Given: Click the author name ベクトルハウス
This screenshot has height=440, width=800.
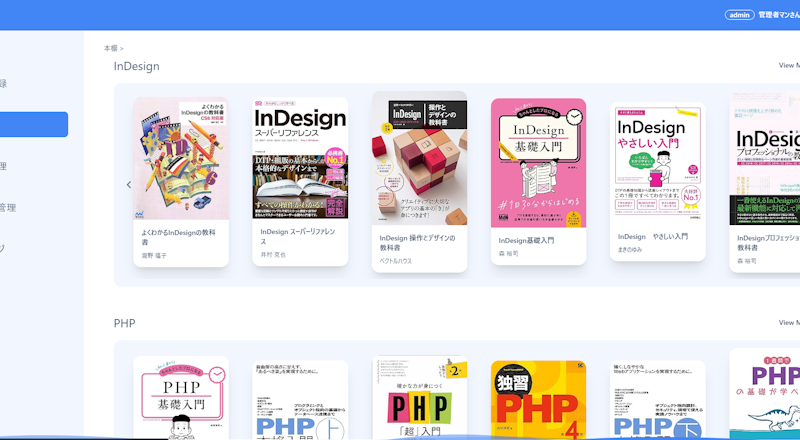Looking at the screenshot, I should click(x=395, y=261).
